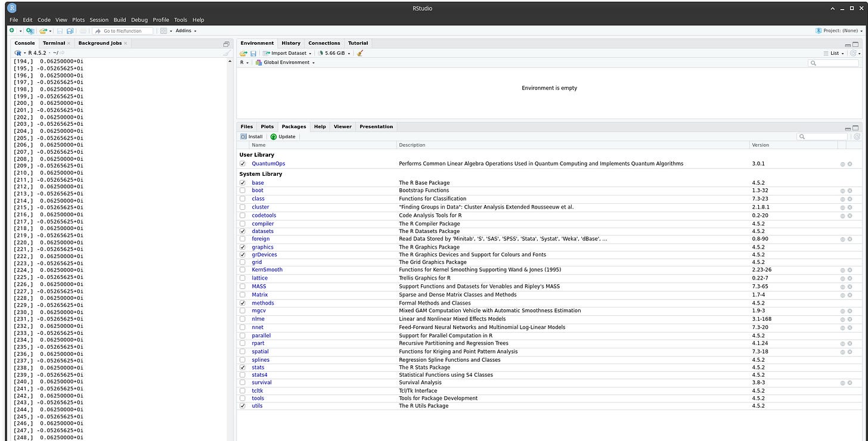Load the boot package checkbox

tap(243, 191)
